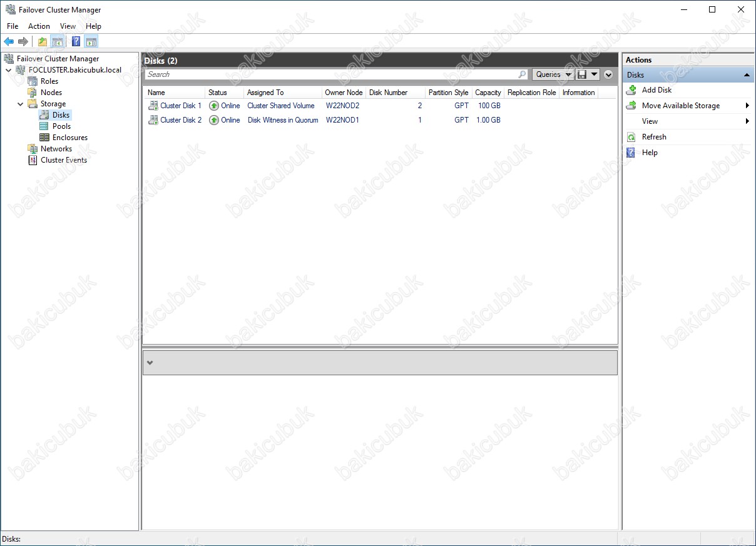The width and height of the screenshot is (756, 546).
Task: Click Refresh in the Actions pane
Action: tap(654, 137)
